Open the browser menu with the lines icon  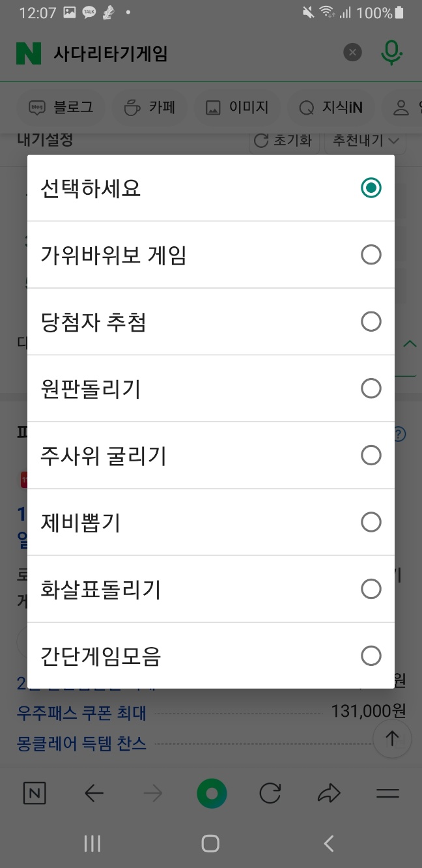(387, 793)
